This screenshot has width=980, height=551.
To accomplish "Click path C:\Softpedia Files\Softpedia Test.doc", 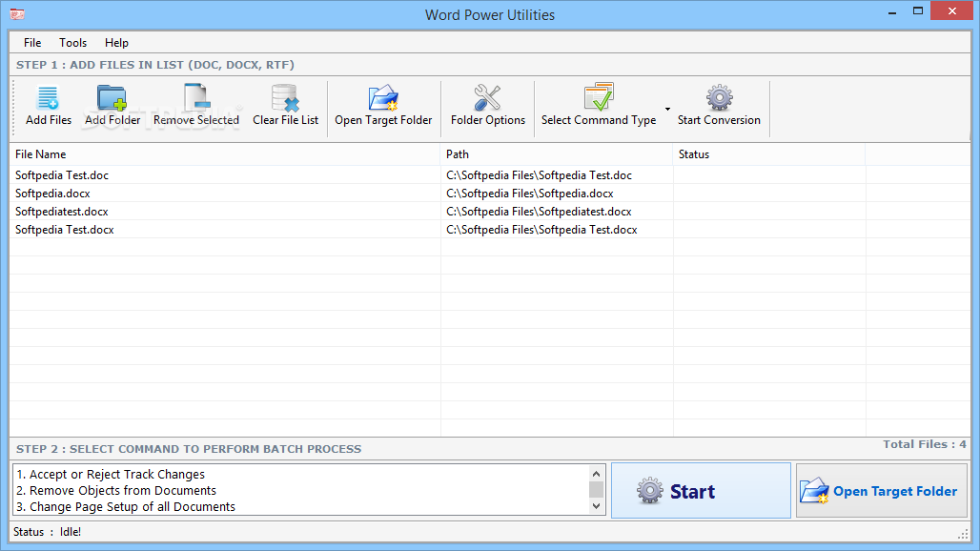I will pos(539,175).
